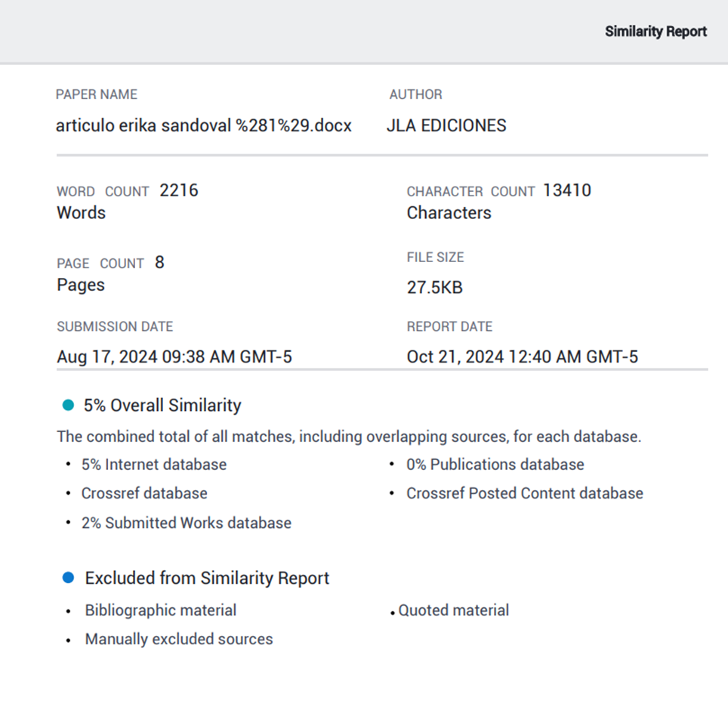
Task: Select the paper name articulo erika sandoval
Action: (204, 125)
